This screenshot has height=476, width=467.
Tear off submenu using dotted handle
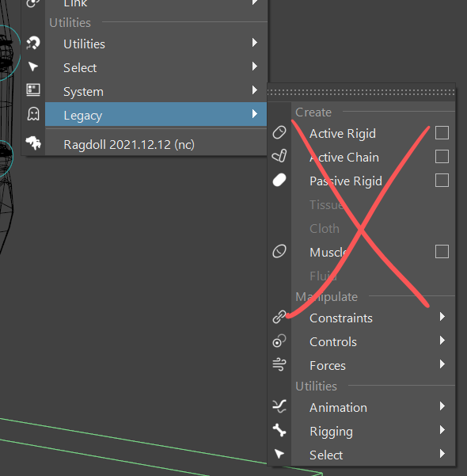pyautogui.click(x=361, y=92)
